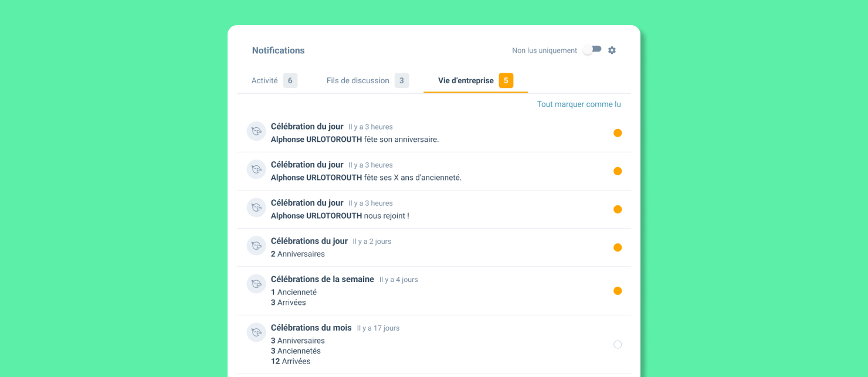Click the '1 Ancienneté' line
Image resolution: width=868 pixels, height=377 pixels.
[x=294, y=292]
